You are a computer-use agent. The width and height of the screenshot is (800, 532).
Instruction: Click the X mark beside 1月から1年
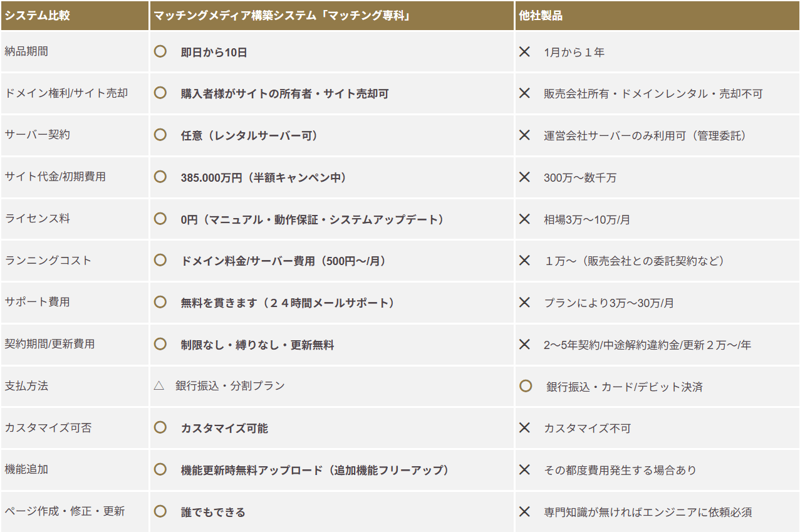[525, 51]
